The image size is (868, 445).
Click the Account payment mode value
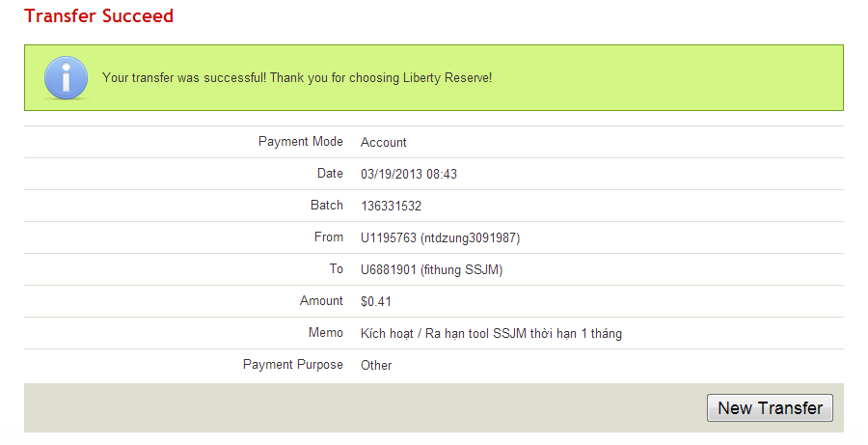click(x=384, y=143)
